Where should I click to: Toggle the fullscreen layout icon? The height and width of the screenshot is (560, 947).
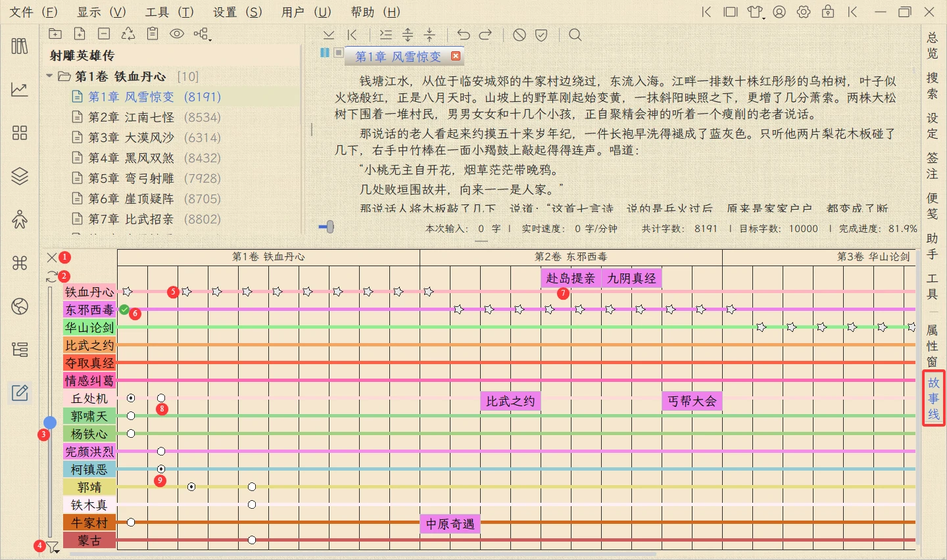pos(730,12)
